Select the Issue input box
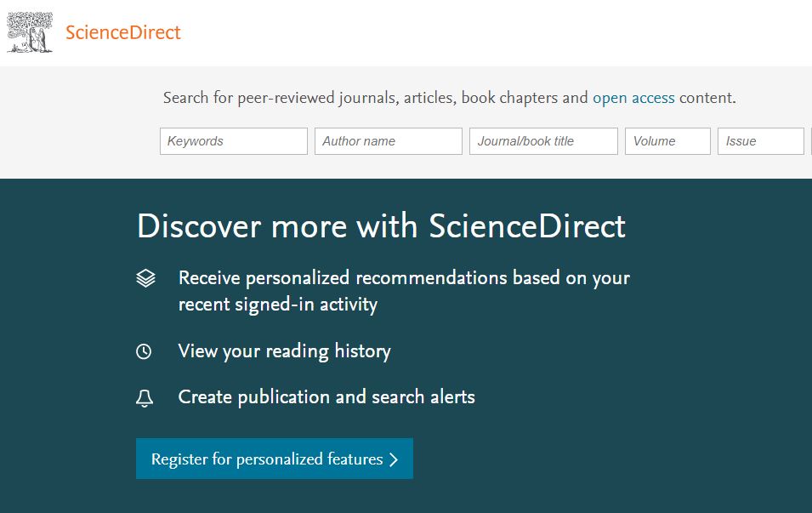Screen dimensions: 812x513 click(761, 141)
